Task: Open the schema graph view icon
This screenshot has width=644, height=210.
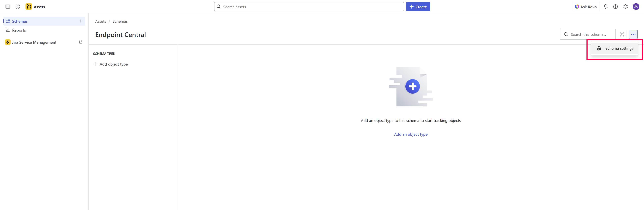Action: point(622,34)
